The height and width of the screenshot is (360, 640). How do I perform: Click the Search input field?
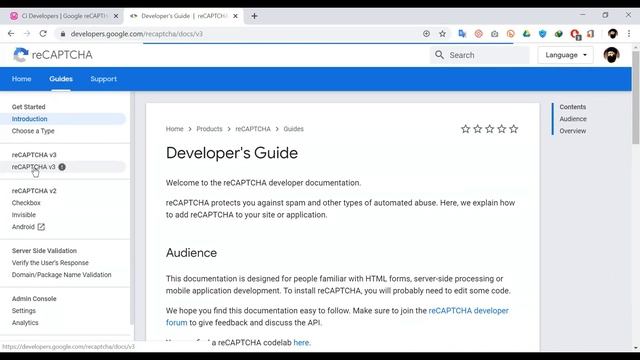[x=480, y=55]
